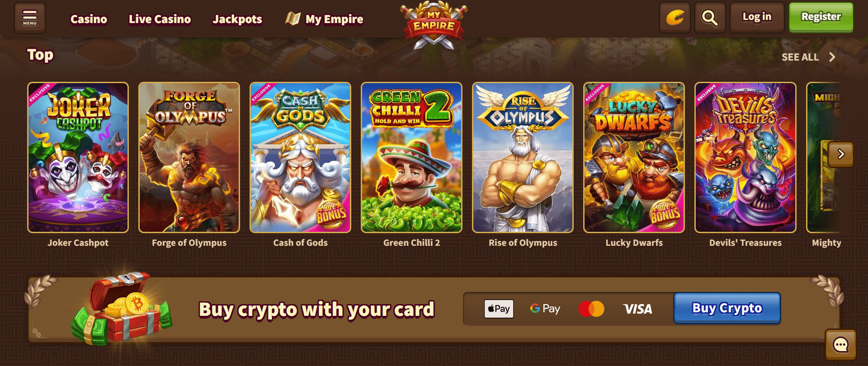Image resolution: width=868 pixels, height=366 pixels.
Task: Click the golden coin bonus icon
Action: (675, 18)
